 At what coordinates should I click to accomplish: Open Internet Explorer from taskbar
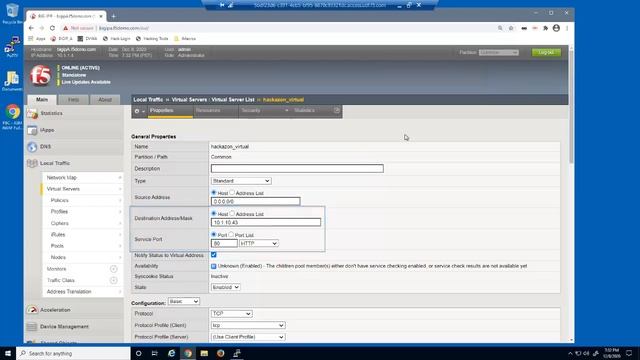tap(171, 353)
